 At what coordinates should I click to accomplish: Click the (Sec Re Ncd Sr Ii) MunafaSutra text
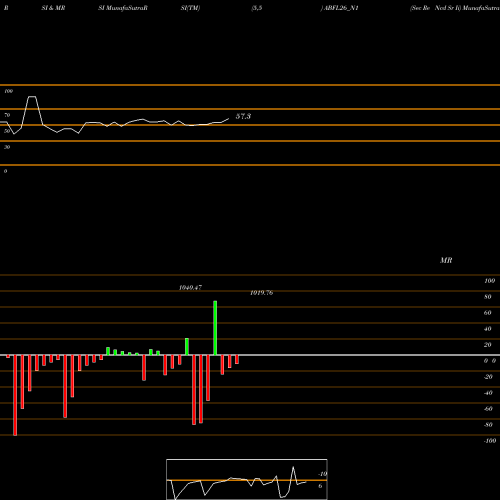click(455, 8)
